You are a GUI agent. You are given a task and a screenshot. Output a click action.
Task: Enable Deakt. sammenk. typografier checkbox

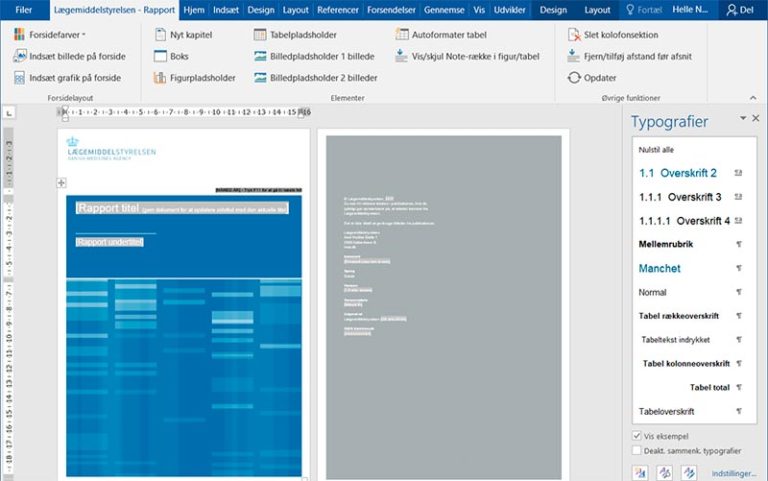point(638,451)
